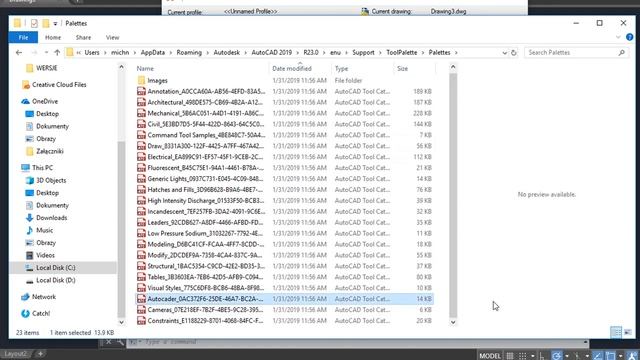Select the Low Pressure Sodium file
640x360 pixels.
click(284, 233)
